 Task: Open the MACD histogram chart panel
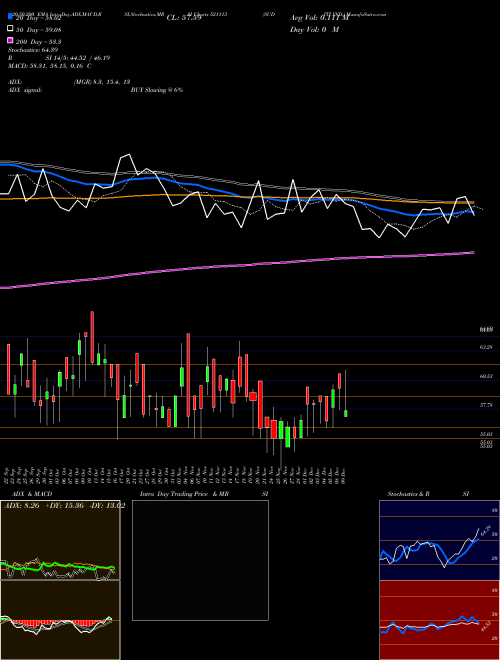click(x=60, y=620)
